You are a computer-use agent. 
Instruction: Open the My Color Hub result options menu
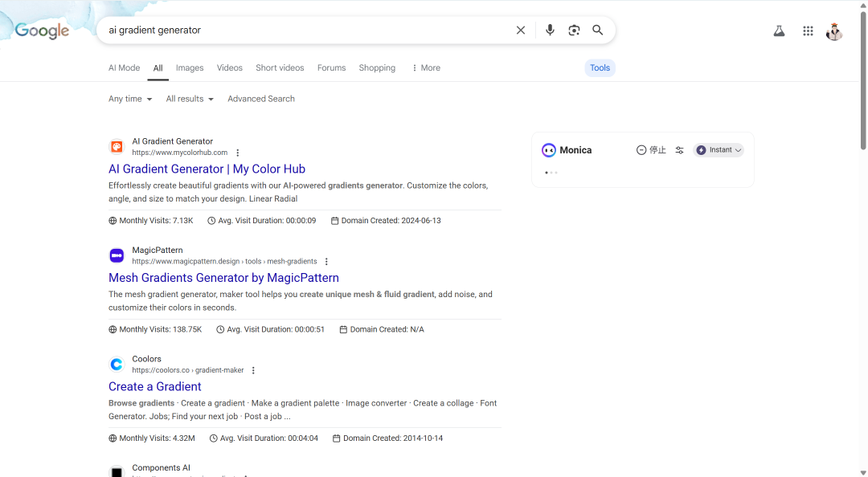pos(237,153)
